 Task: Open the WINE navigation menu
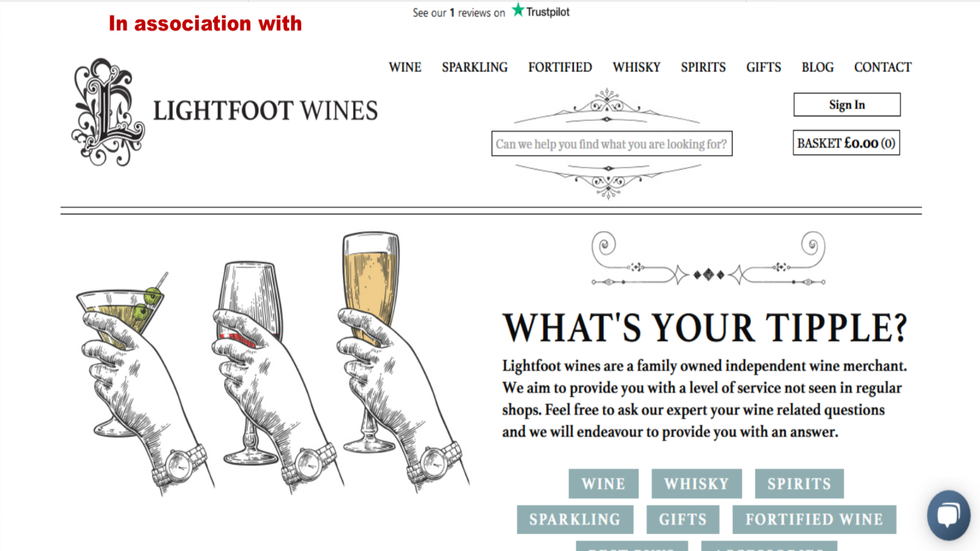(x=405, y=67)
